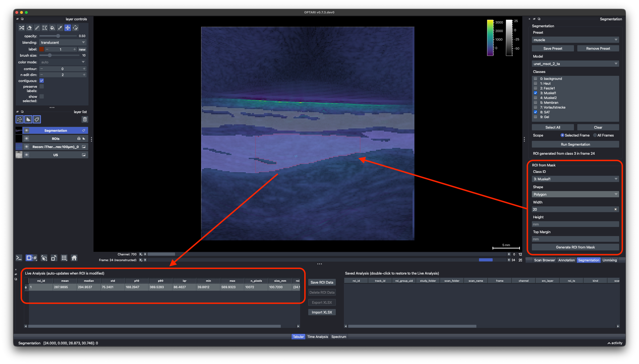Image resolution: width=639 pixels, height=364 pixels.
Task: Select the label eraser tool
Action: pyautogui.click(x=29, y=28)
